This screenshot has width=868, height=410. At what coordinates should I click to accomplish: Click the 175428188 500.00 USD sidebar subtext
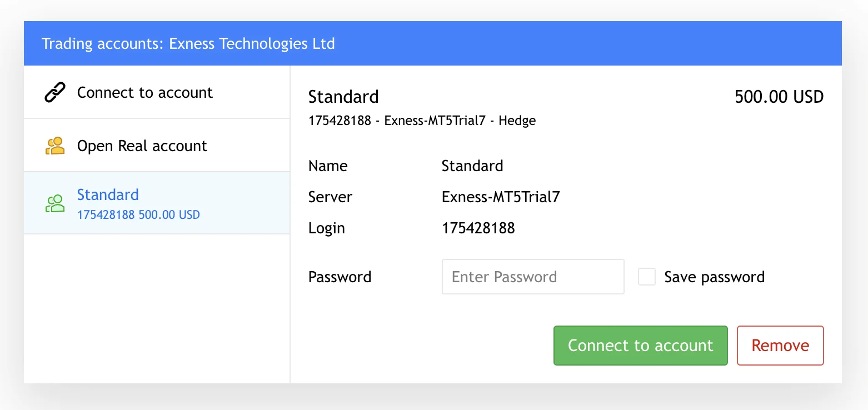point(138,214)
